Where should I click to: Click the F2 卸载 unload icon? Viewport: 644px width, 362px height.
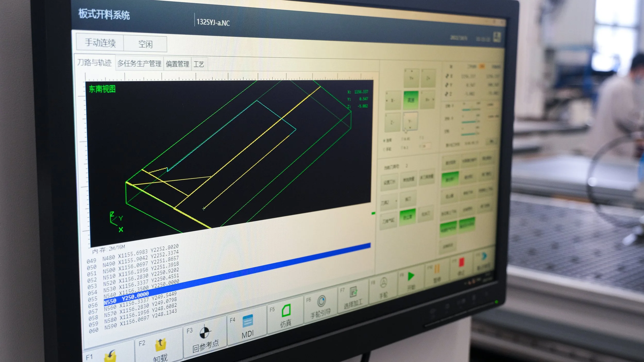pyautogui.click(x=160, y=344)
